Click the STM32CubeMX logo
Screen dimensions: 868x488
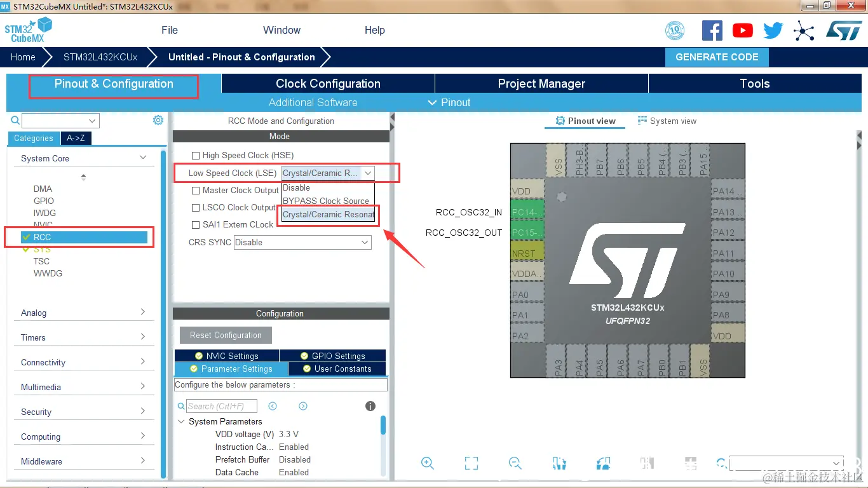pos(28,30)
